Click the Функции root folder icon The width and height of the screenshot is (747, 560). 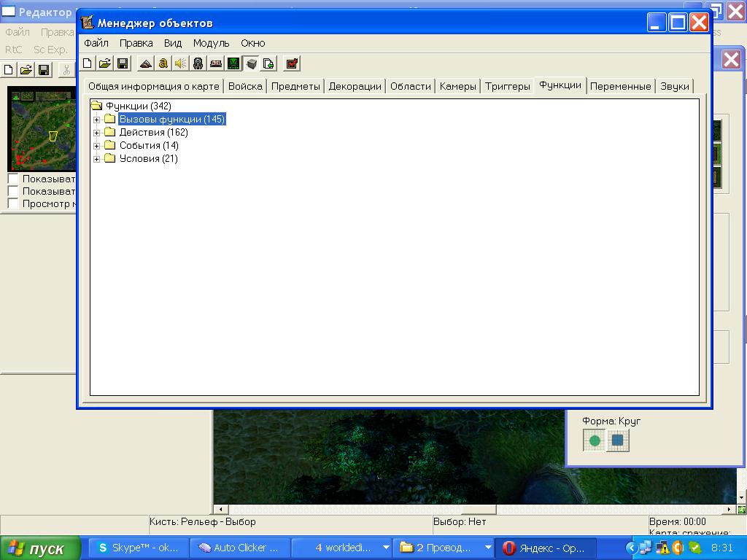click(97, 106)
